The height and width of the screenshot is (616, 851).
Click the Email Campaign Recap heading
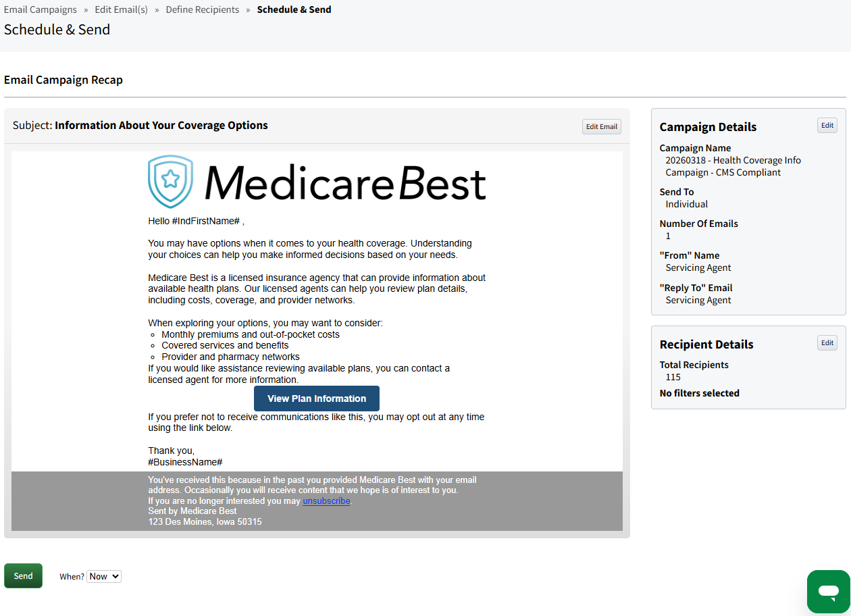pos(63,79)
